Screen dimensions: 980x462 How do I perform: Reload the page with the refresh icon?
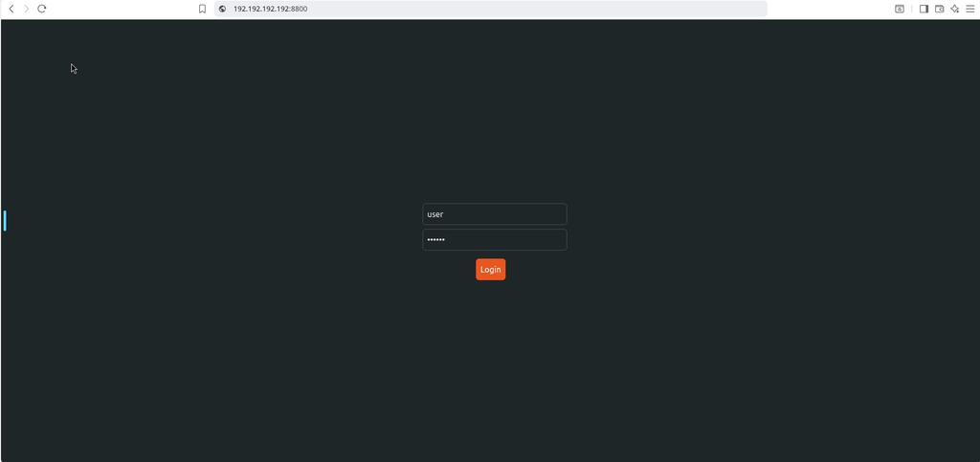pos(42,9)
